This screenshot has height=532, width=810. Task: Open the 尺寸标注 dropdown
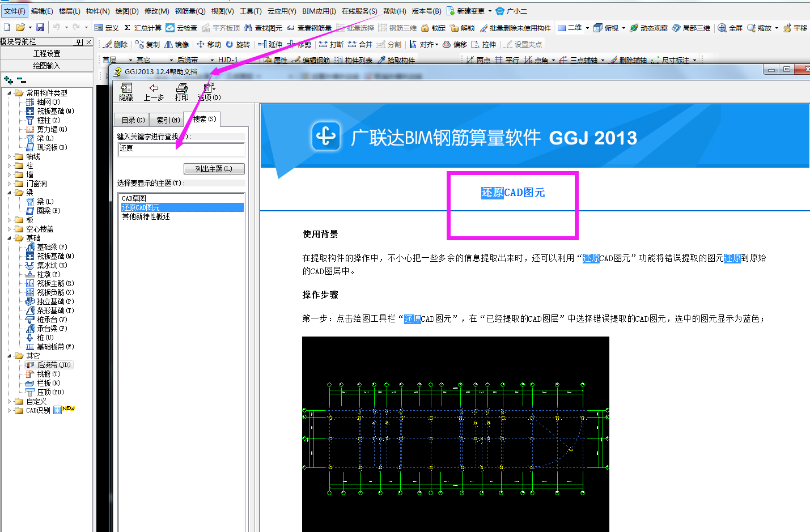coord(694,60)
